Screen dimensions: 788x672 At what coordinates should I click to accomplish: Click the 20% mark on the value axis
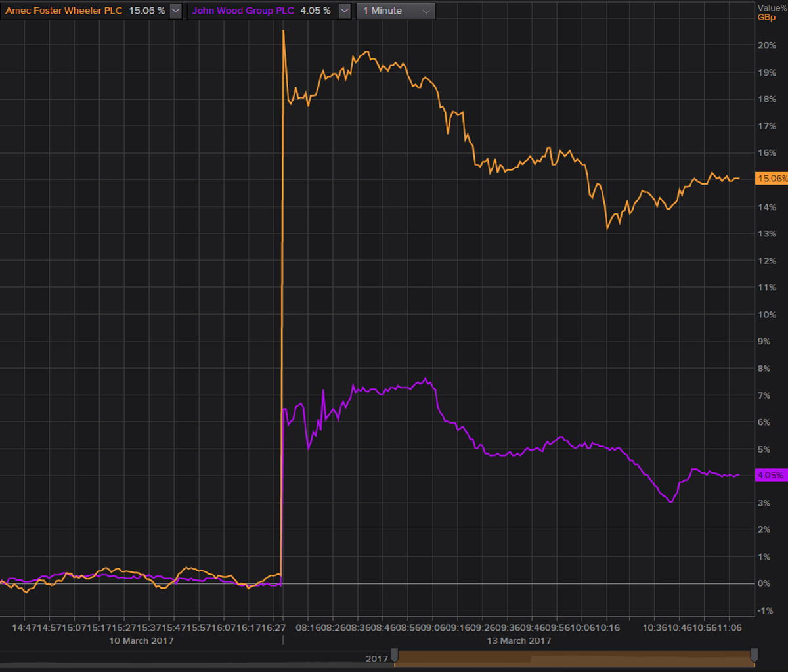tap(767, 45)
